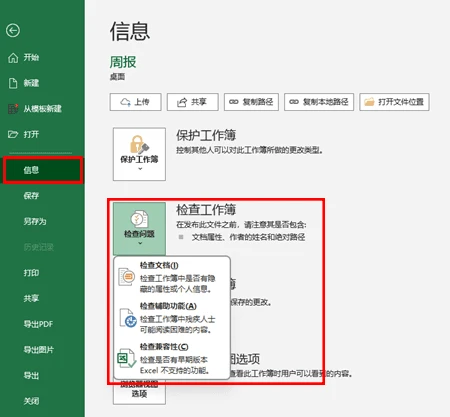Select 另存为 in the left sidebar
The image size is (450, 417).
click(x=35, y=221)
